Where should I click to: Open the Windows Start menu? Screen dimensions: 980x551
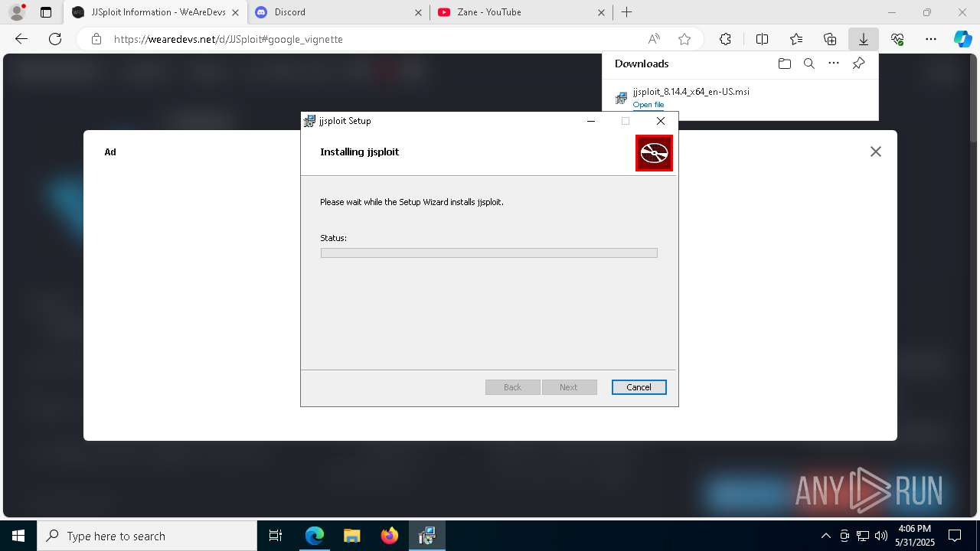pyautogui.click(x=18, y=536)
